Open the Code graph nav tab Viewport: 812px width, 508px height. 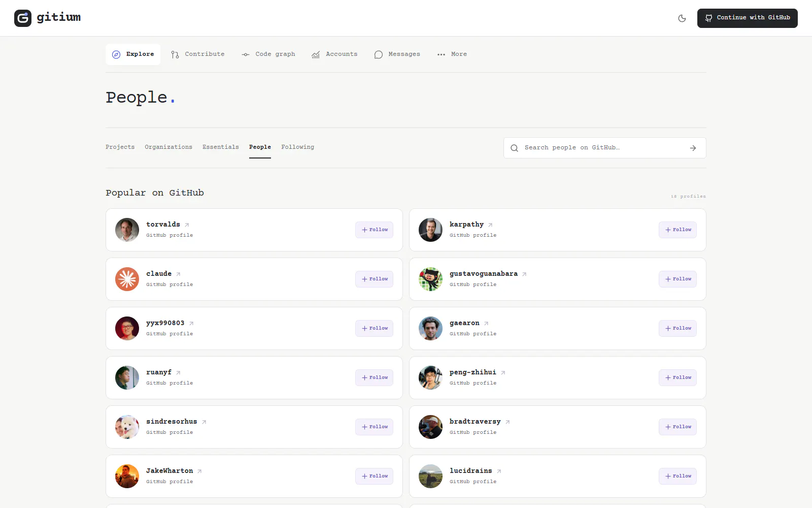[268, 54]
